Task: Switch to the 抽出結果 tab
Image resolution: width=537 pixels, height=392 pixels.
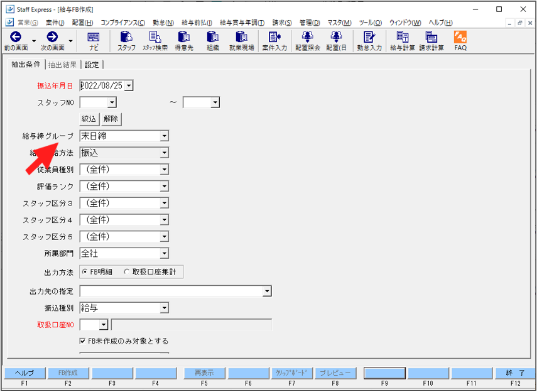Action: [x=62, y=65]
